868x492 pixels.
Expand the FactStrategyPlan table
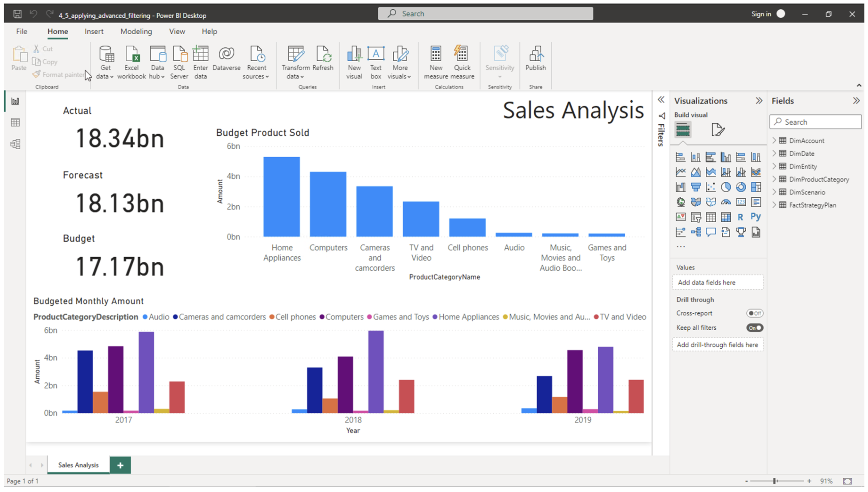pyautogui.click(x=774, y=204)
